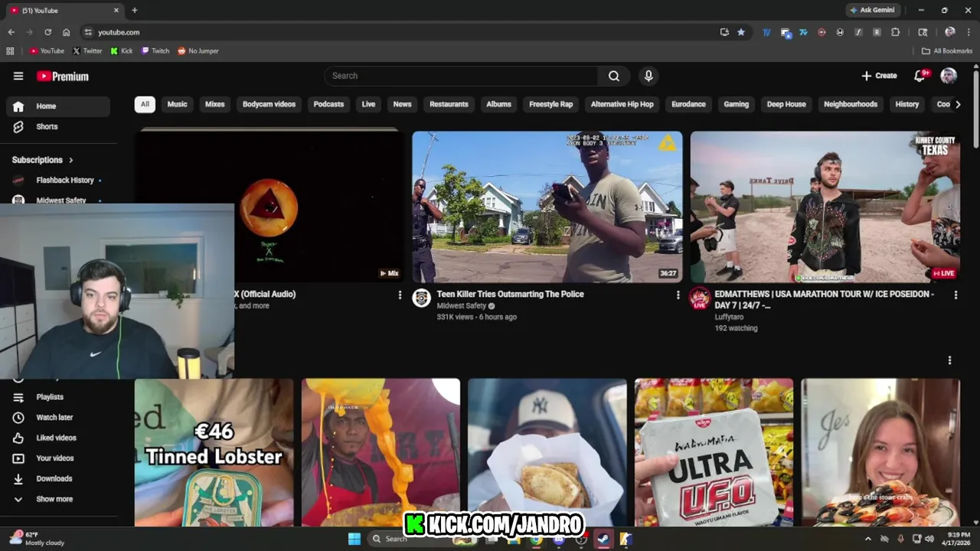Click the Ask Gemini button
980x551 pixels.
click(872, 10)
